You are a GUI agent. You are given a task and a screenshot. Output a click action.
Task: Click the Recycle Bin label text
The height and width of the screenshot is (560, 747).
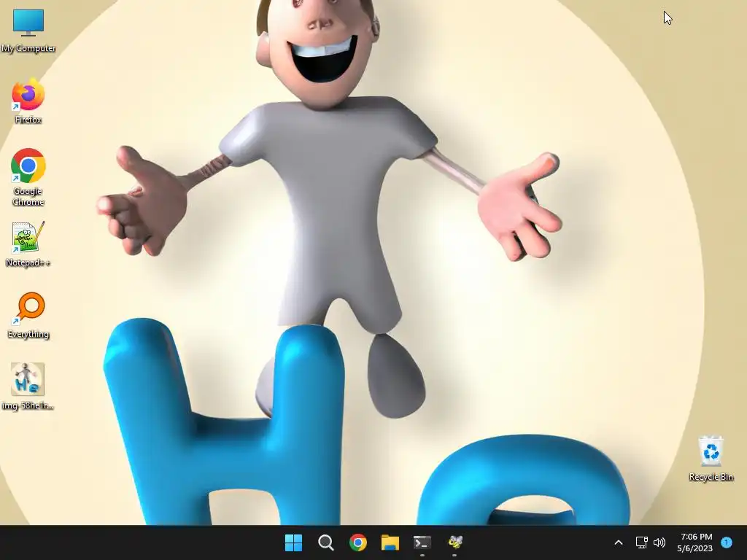pos(711,477)
